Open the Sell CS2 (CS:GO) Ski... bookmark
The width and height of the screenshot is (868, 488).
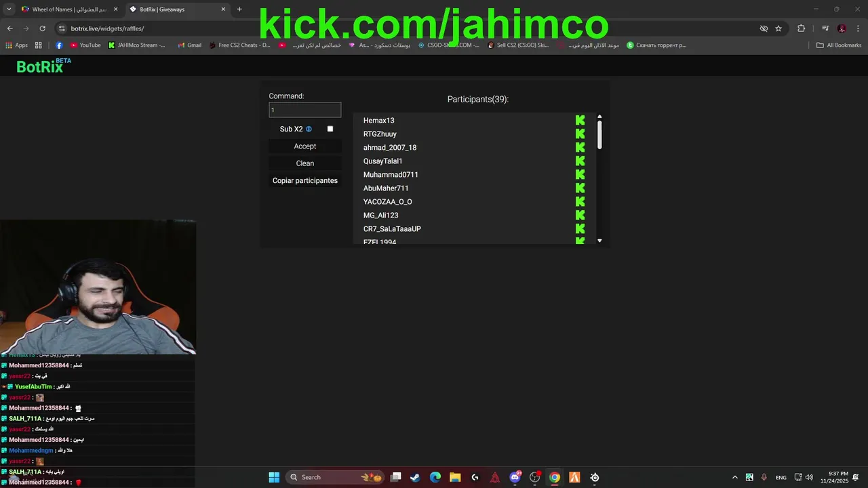(x=518, y=45)
